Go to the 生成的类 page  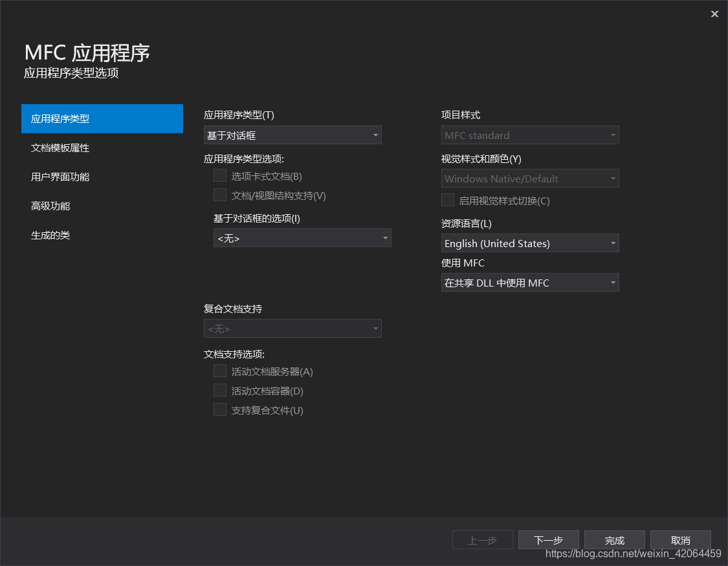pyautogui.click(x=50, y=235)
